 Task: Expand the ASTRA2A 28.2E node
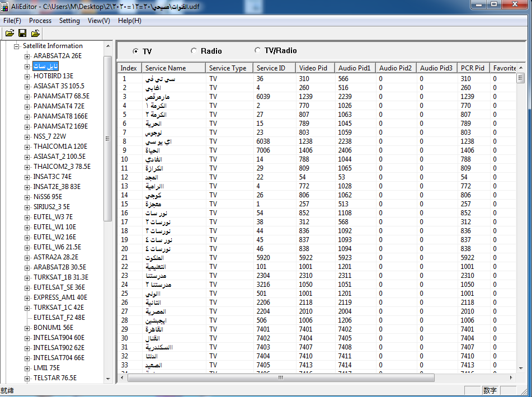point(27,258)
